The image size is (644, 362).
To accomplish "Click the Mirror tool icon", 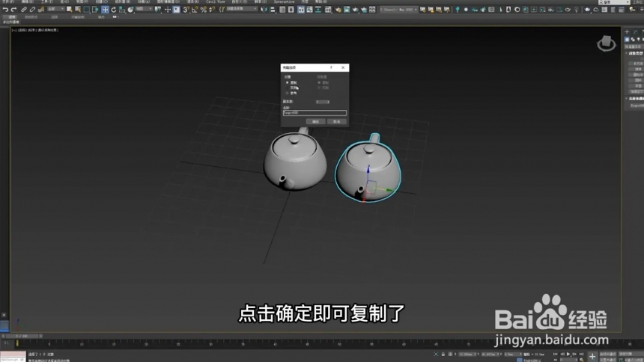I will [x=264, y=10].
